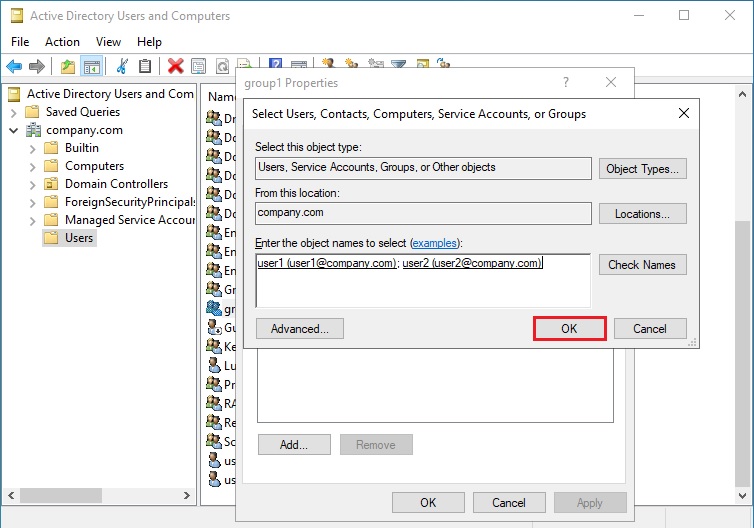Click the Advanced button in dialog
This screenshot has width=754, height=528.
(300, 329)
